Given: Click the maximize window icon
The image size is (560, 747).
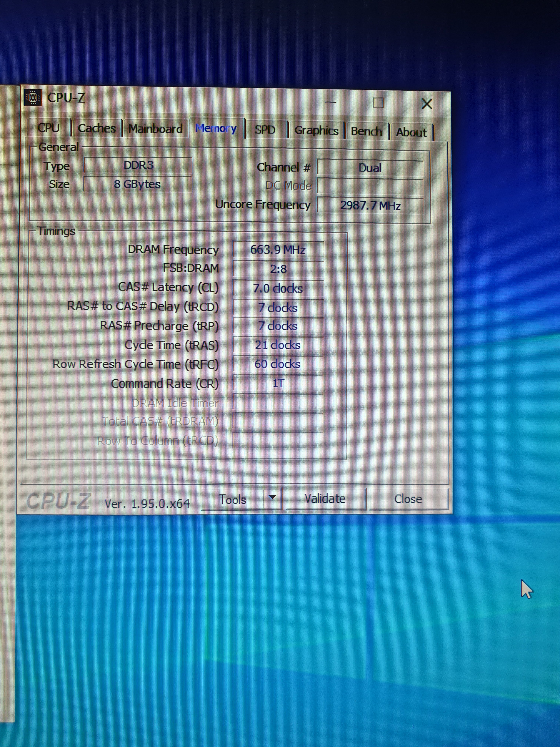Looking at the screenshot, I should point(378,103).
